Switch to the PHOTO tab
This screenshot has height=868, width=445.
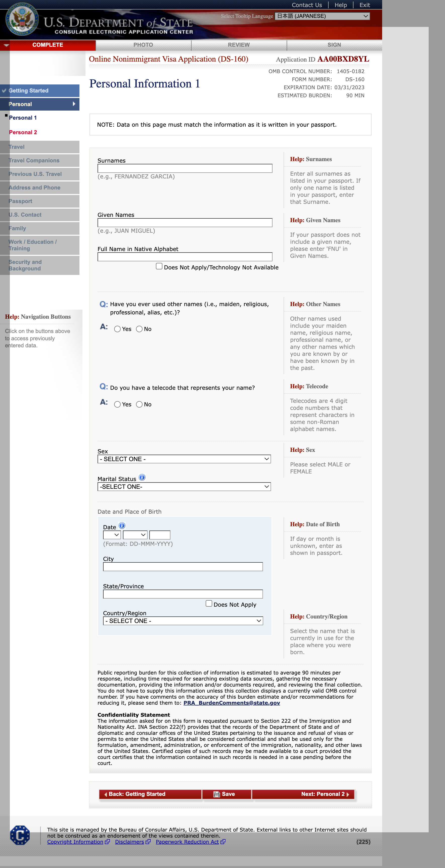[143, 45]
